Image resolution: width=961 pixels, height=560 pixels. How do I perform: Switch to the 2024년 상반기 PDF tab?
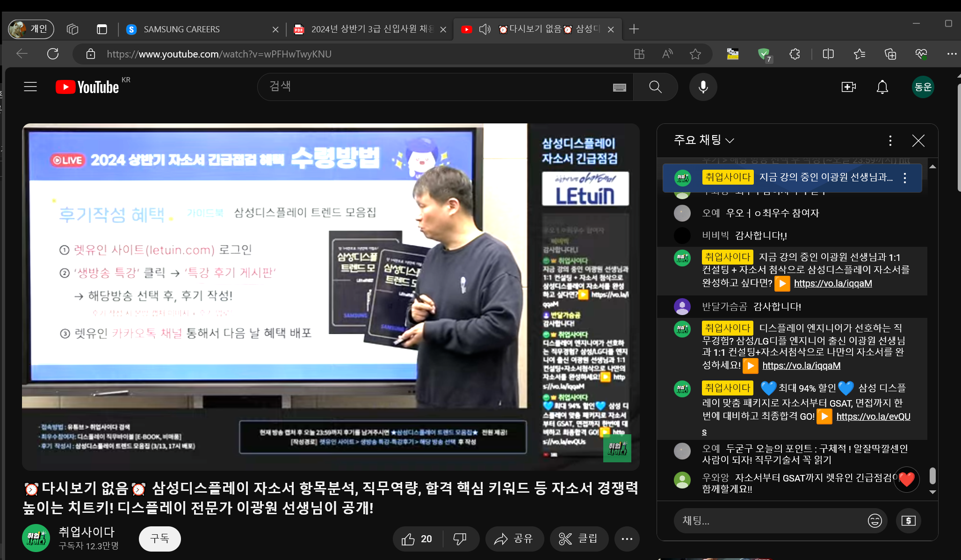point(365,29)
